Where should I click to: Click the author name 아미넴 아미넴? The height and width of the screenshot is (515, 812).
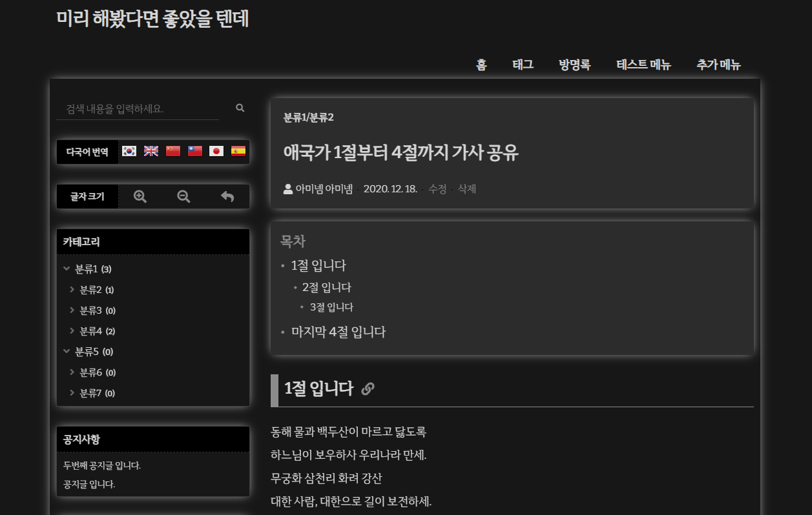click(324, 189)
